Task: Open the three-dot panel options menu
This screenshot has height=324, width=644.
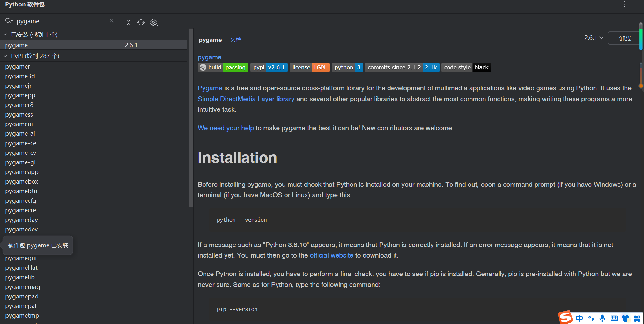Action: tap(625, 4)
